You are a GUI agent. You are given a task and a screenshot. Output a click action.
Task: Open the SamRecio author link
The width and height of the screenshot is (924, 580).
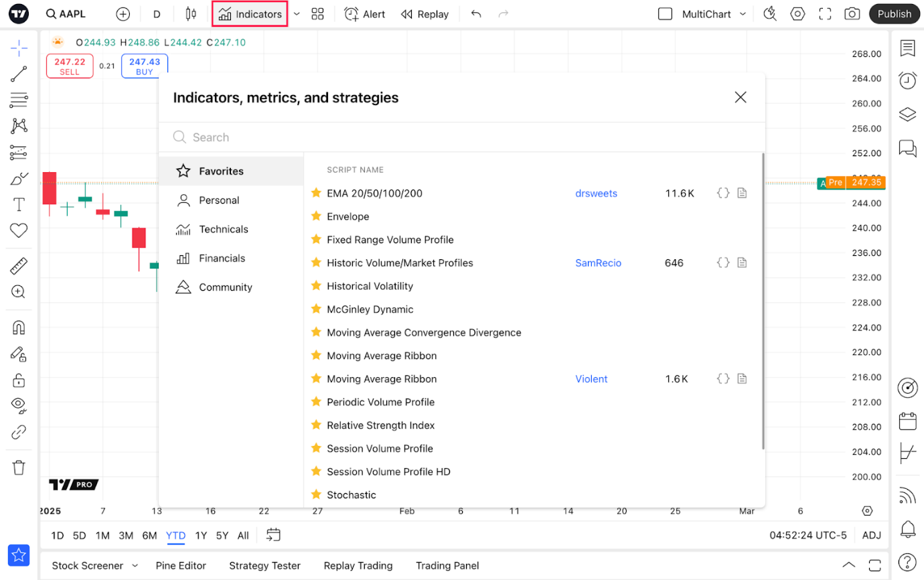(x=598, y=263)
